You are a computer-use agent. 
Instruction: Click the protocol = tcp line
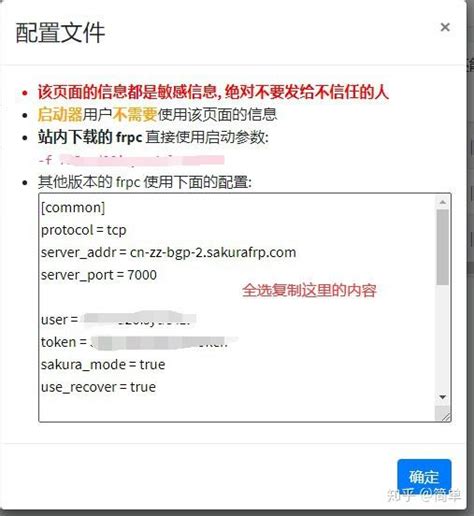pos(84,230)
